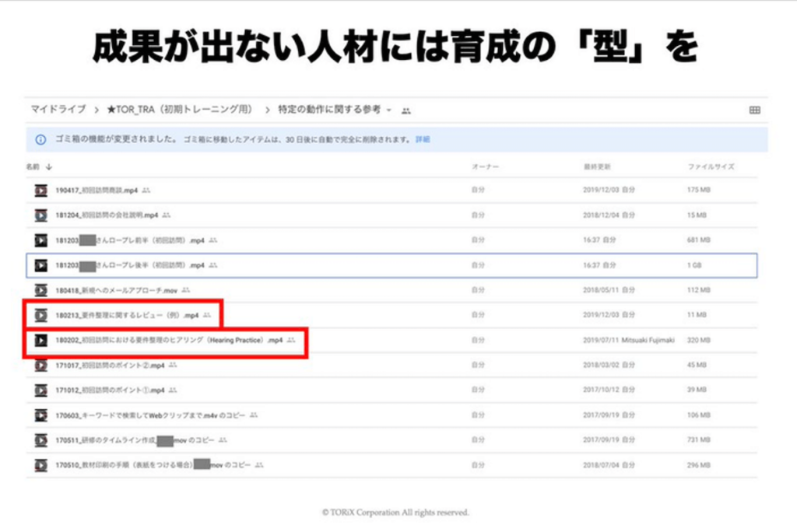The height and width of the screenshot is (532, 797).
Task: Open the 詳細 link in banner
Action: (x=422, y=139)
